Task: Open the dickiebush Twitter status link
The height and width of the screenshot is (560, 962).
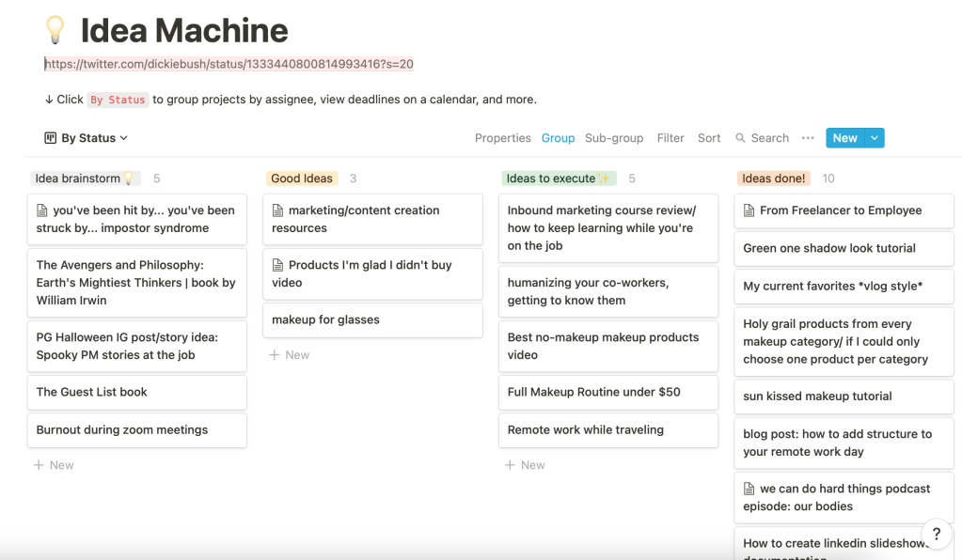Action: pyautogui.click(x=229, y=64)
